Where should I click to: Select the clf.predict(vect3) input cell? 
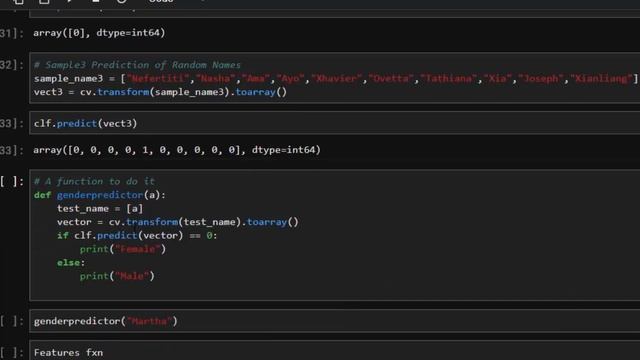[x=335, y=123]
